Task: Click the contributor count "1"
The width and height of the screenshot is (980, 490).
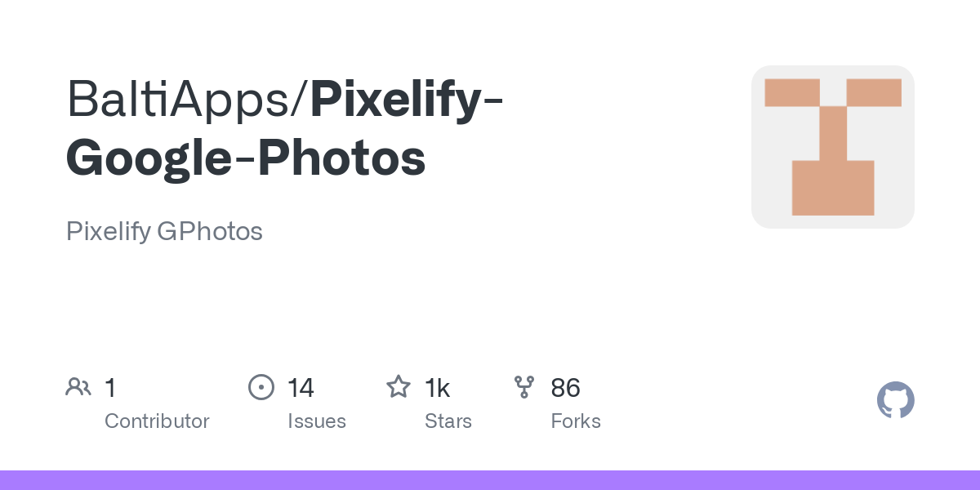Action: (x=110, y=387)
